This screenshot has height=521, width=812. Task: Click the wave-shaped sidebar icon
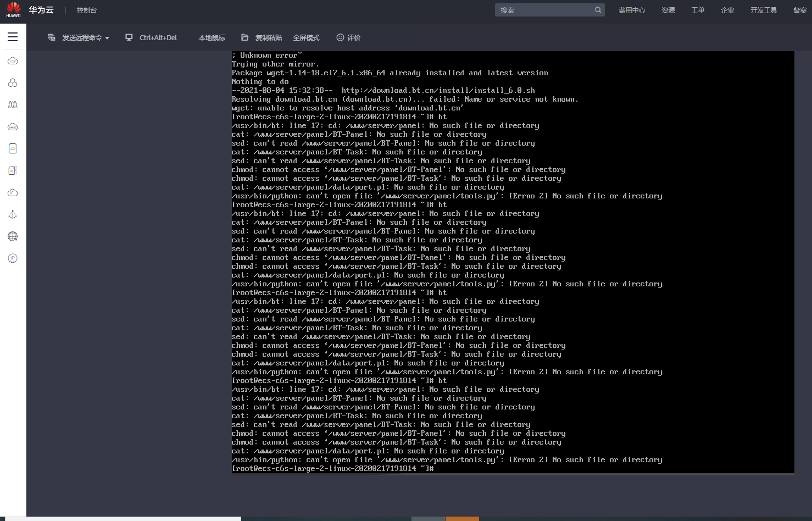coord(13,104)
